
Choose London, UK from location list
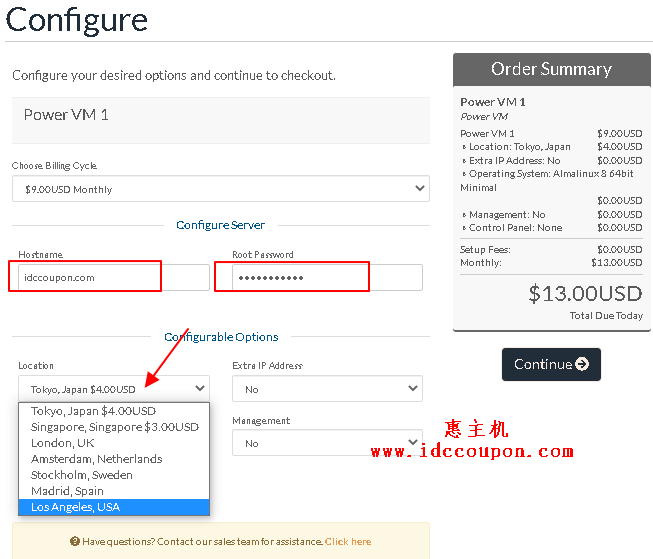(63, 443)
